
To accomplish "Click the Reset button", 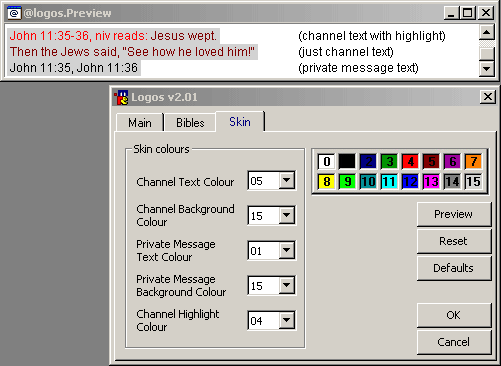I will (x=454, y=241).
